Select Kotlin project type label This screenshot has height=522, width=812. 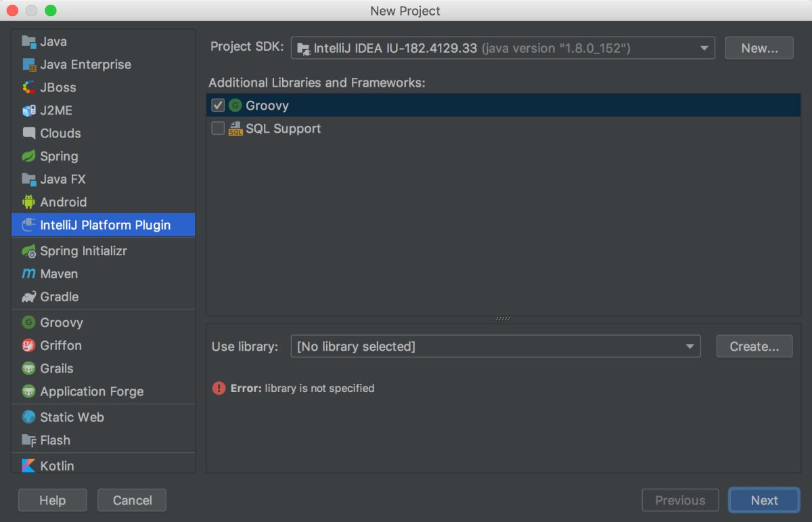57,466
